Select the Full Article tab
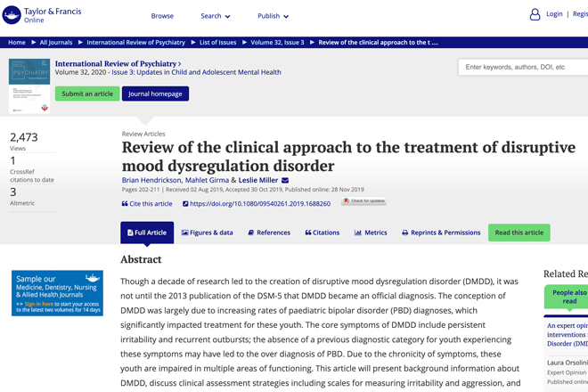Image resolution: width=588 pixels, height=392 pixels. click(x=147, y=233)
